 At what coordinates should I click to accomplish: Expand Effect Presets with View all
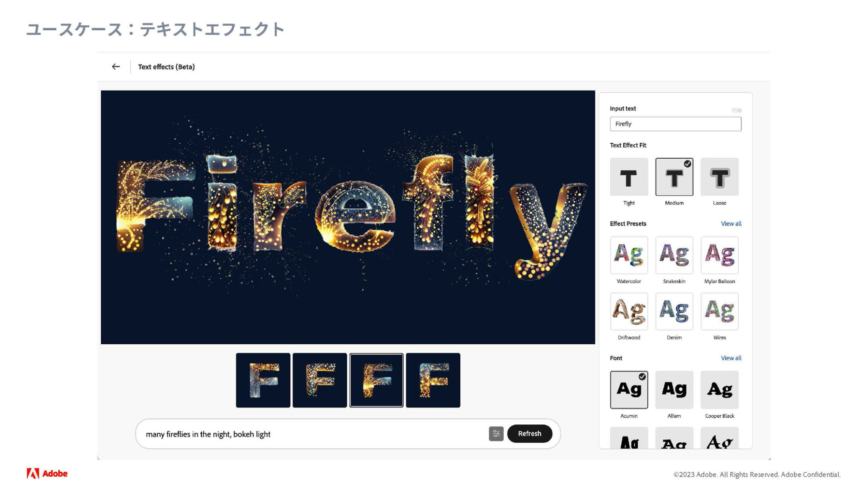point(731,224)
